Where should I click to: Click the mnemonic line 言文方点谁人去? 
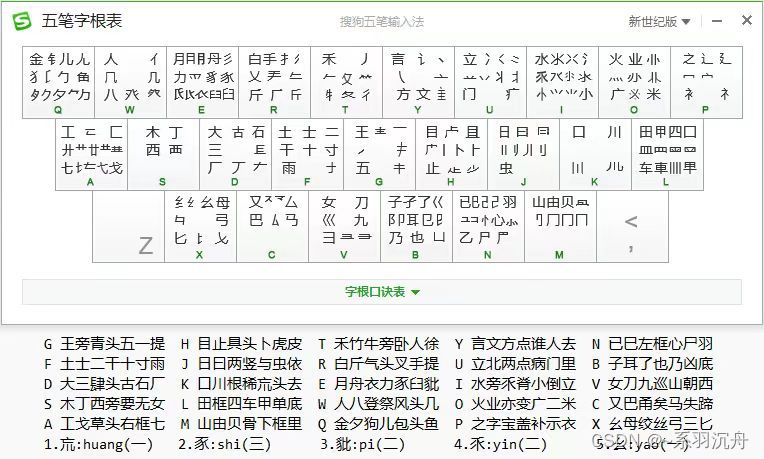coord(523,344)
